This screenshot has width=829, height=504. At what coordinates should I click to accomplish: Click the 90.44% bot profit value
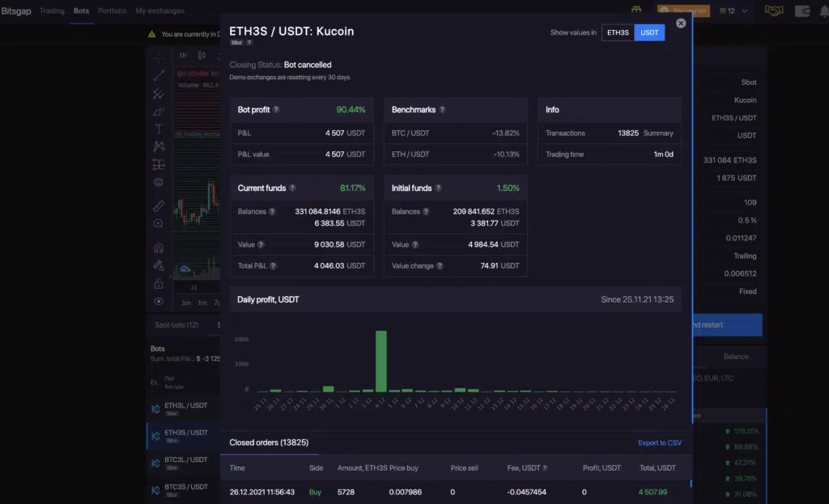[x=351, y=110]
